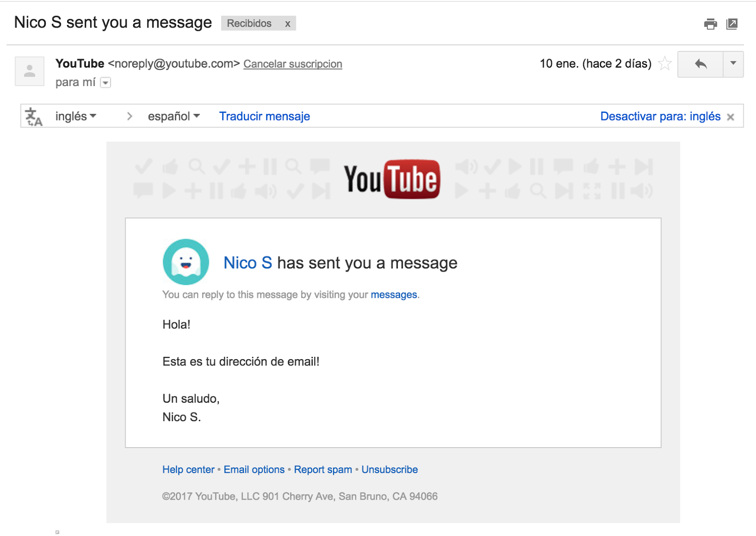
Task: Reply to the message with the arrow button
Action: pos(700,64)
